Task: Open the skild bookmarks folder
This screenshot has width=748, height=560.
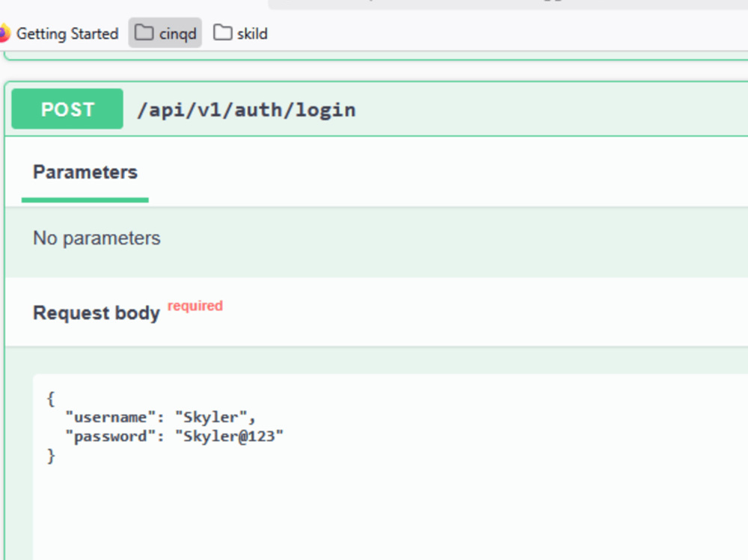Action: click(x=240, y=34)
